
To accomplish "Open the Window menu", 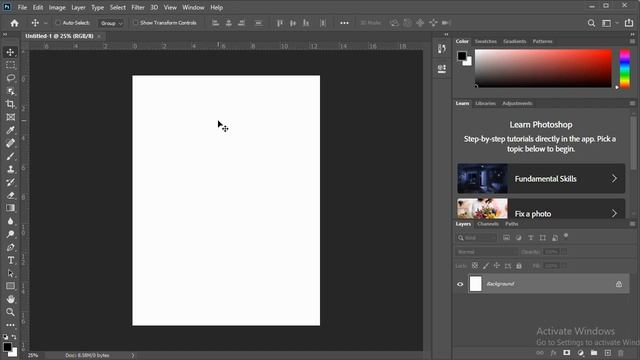I will point(193,7).
